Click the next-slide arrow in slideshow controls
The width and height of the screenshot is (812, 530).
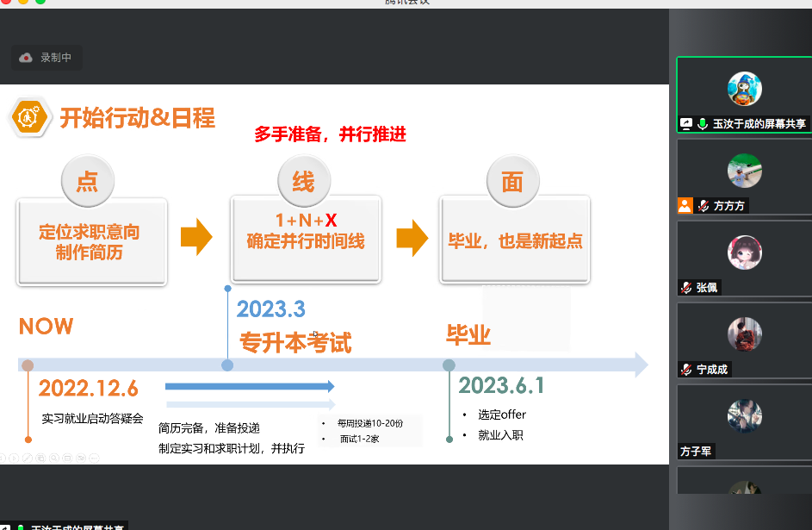pyautogui.click(x=14, y=458)
